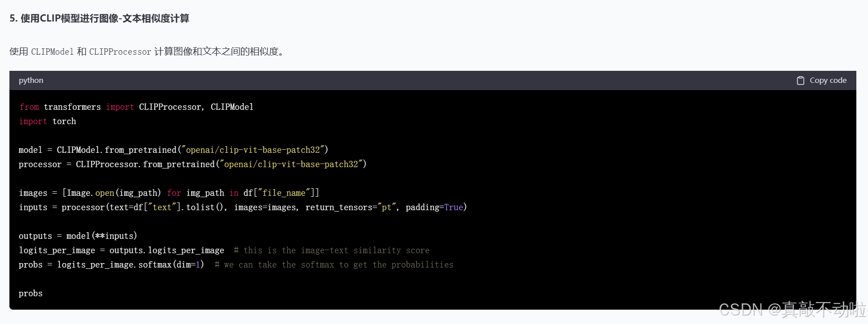
Task: Click the string 'file_name' in the images line
Action: click(x=284, y=193)
